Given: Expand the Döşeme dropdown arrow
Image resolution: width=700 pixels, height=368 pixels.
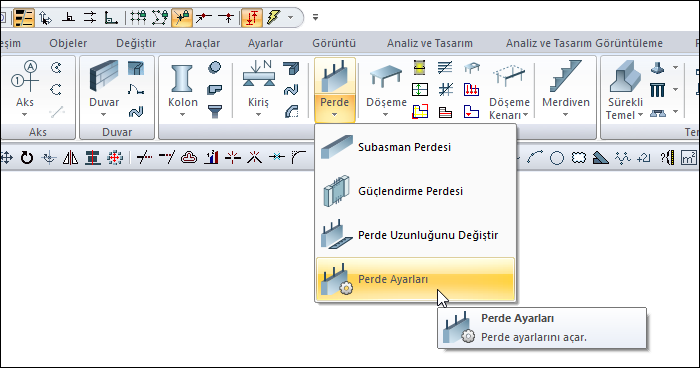Looking at the screenshot, I should (x=385, y=115).
